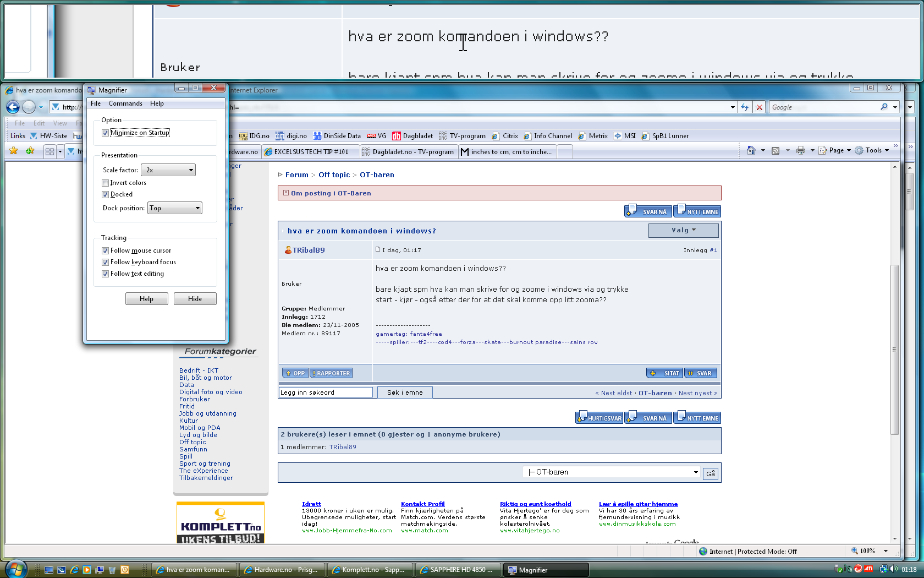
Task: Launch Windows Media Player from quick launch
Action: click(87, 570)
